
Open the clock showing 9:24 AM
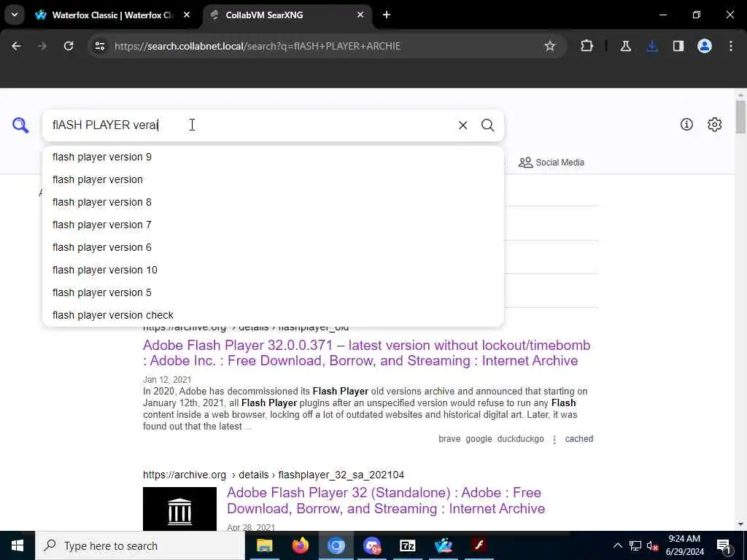click(684, 545)
